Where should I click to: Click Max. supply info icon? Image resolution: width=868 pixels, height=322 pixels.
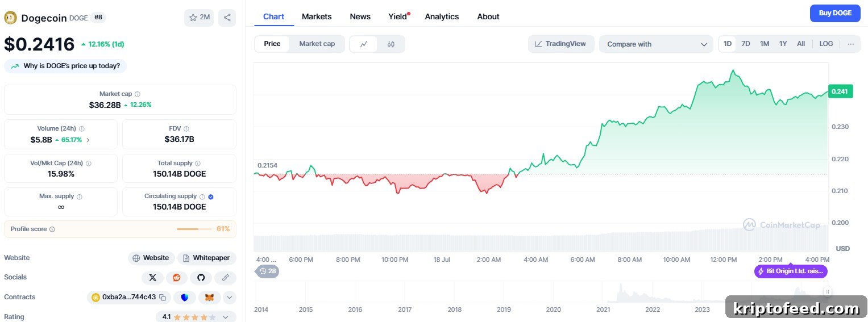point(80,196)
